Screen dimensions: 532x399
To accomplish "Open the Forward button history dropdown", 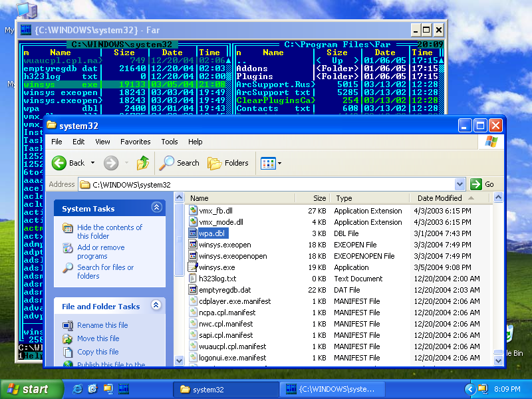I will tap(126, 163).
